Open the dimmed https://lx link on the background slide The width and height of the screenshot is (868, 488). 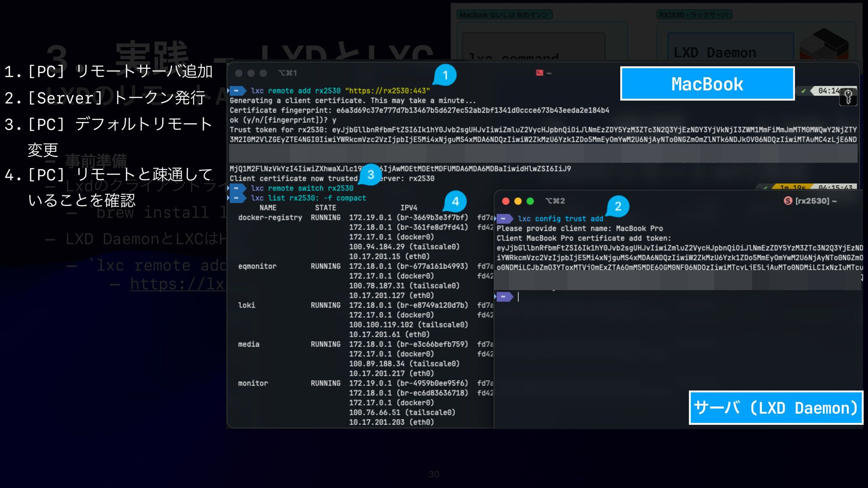(177, 284)
